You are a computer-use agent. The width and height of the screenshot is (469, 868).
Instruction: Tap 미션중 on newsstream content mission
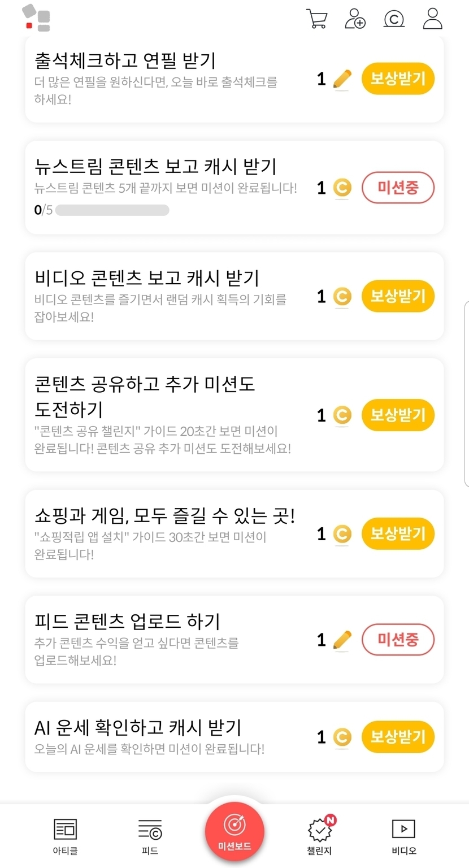398,188
